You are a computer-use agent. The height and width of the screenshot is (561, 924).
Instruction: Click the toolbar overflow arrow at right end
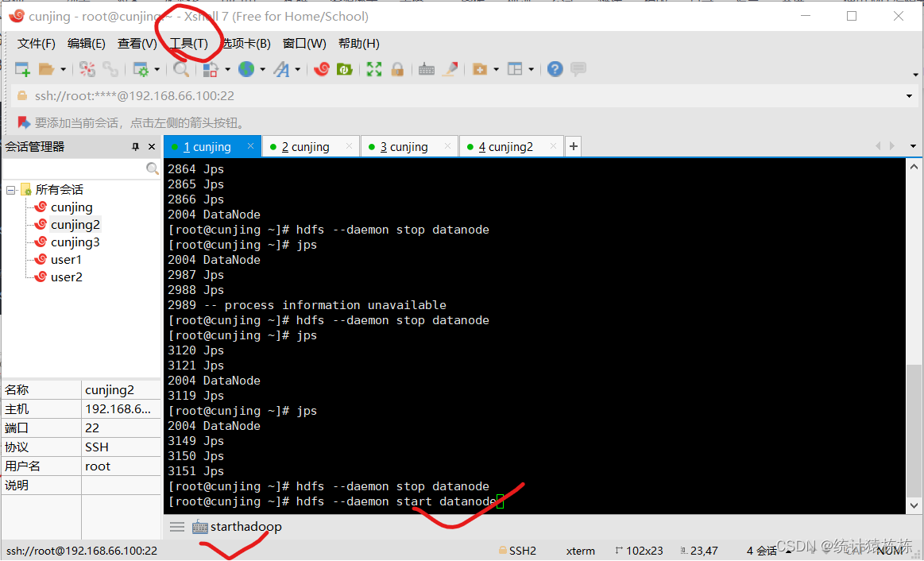(915, 75)
